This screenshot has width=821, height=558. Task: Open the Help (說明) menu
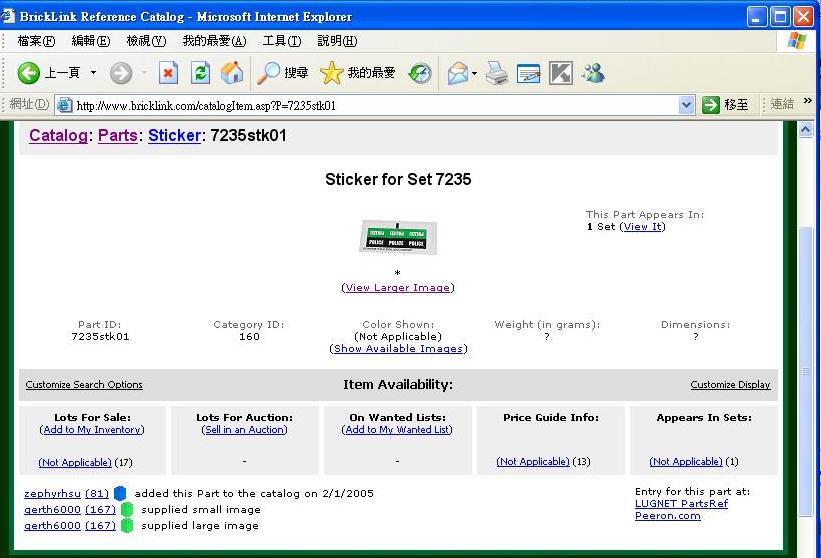337,41
